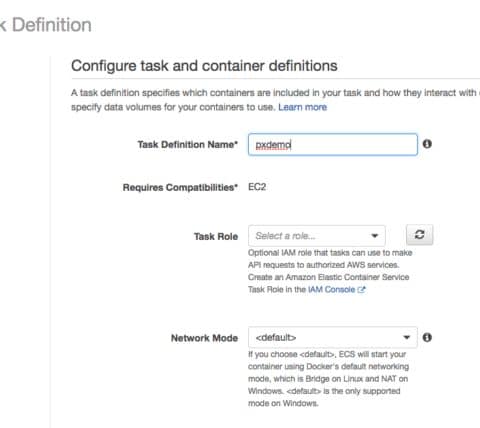Open the IAM Console link

(x=331, y=289)
